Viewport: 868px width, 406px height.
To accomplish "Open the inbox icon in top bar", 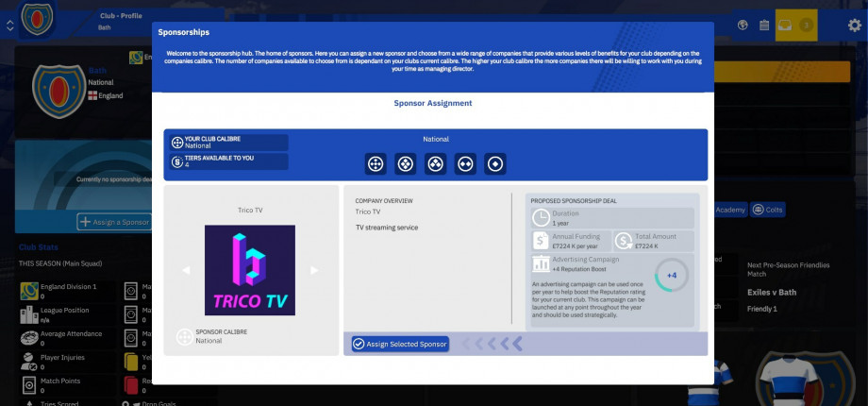I will (x=784, y=25).
